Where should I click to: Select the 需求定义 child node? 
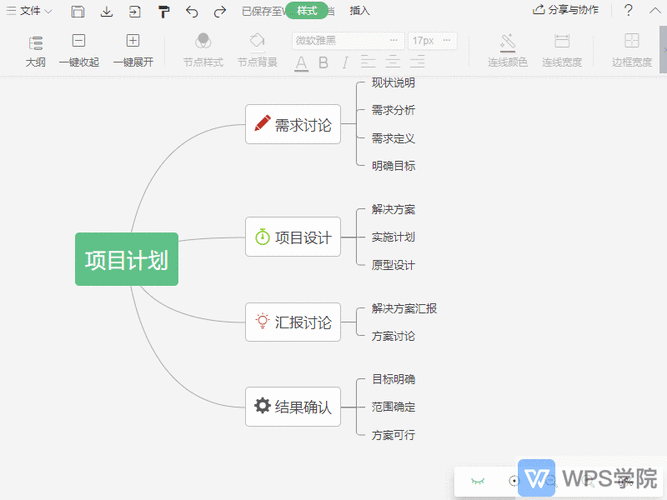393,138
